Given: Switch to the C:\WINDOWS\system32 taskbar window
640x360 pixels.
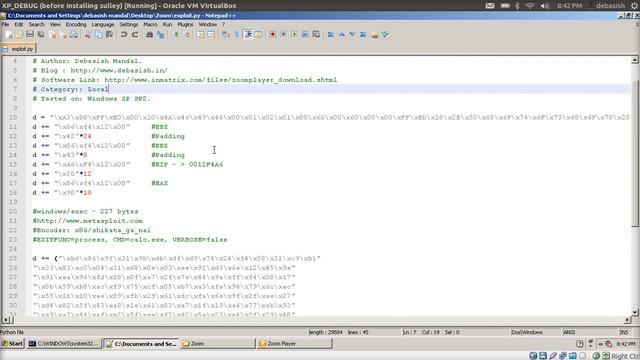Looking at the screenshot, I should [64, 344].
